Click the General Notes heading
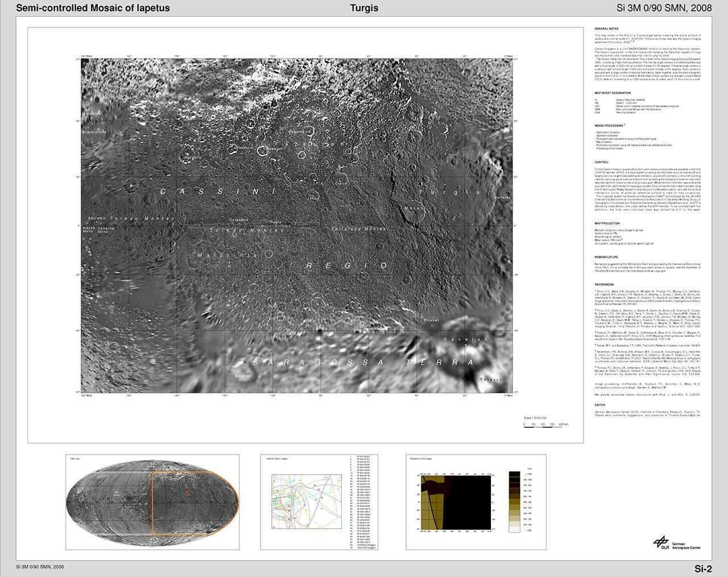 (x=607, y=28)
